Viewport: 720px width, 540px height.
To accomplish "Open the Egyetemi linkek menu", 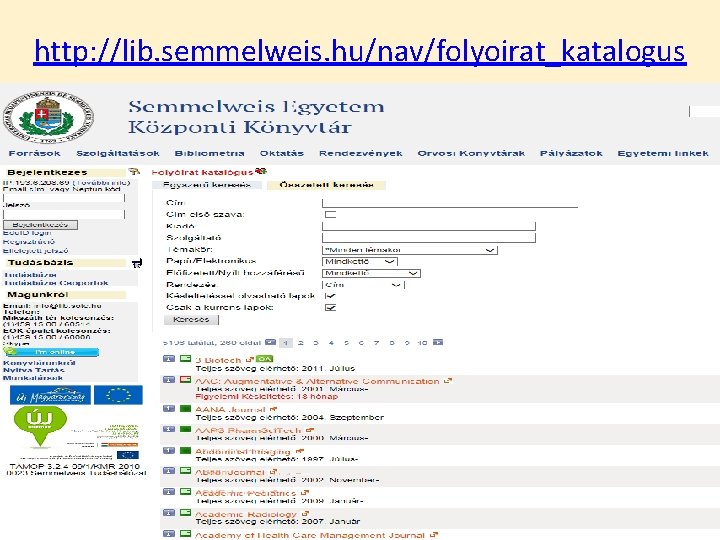I will [663, 153].
